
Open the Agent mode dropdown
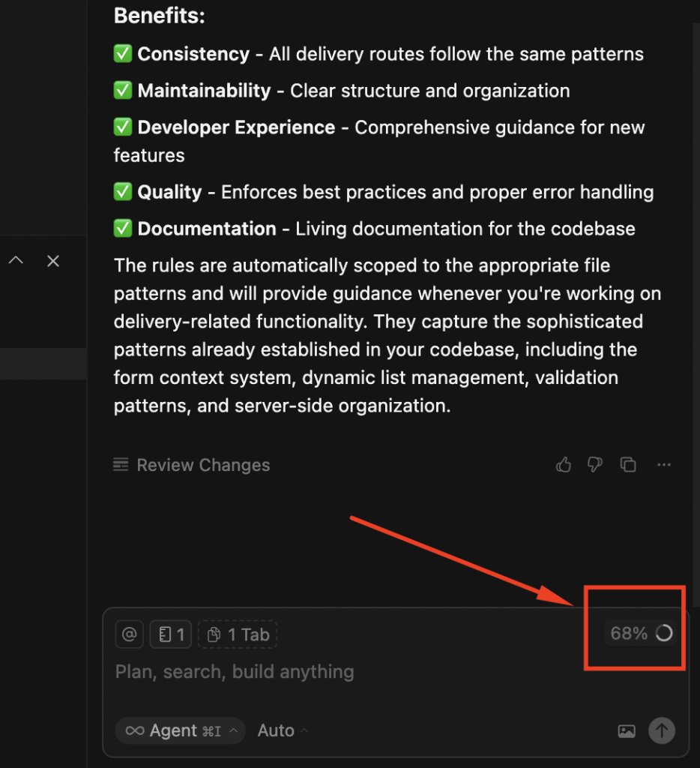181,730
